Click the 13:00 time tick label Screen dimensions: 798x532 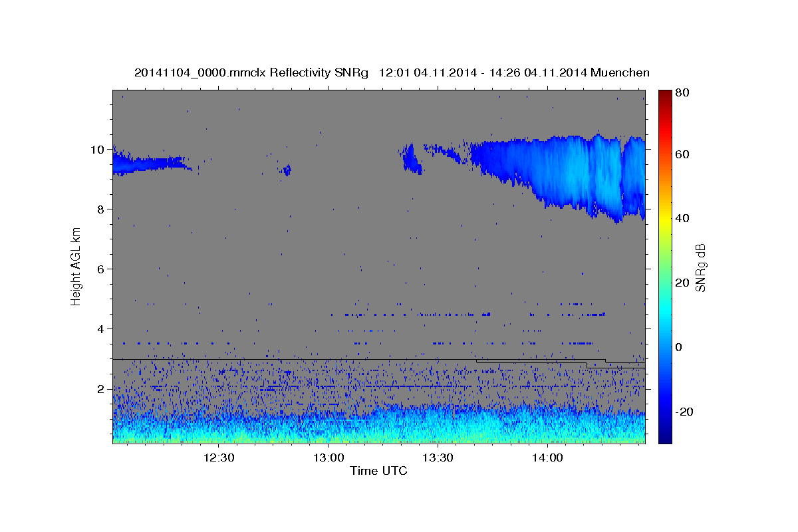pyautogui.click(x=329, y=458)
